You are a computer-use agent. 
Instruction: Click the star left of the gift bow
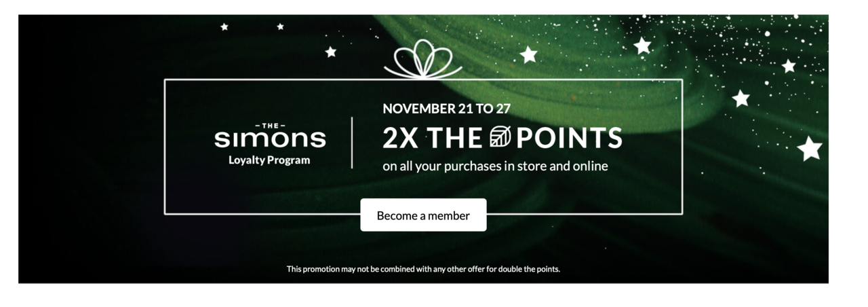coord(330,52)
